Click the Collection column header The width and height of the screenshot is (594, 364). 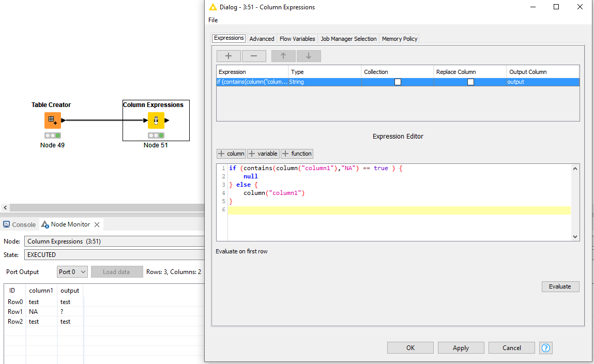398,72
